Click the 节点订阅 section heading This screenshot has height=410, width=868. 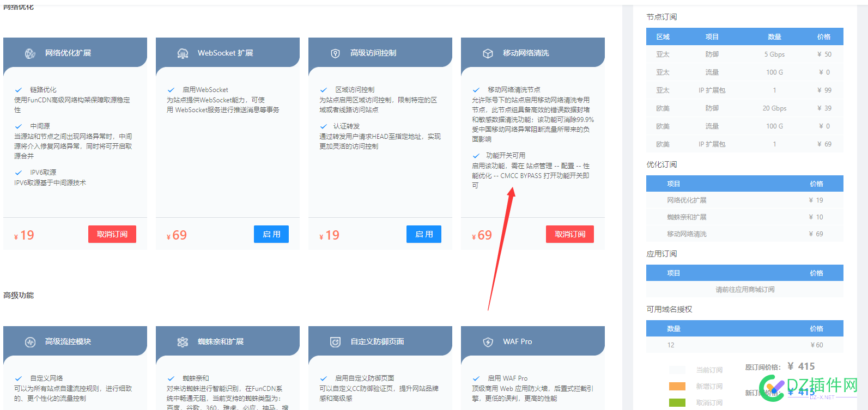tap(661, 17)
